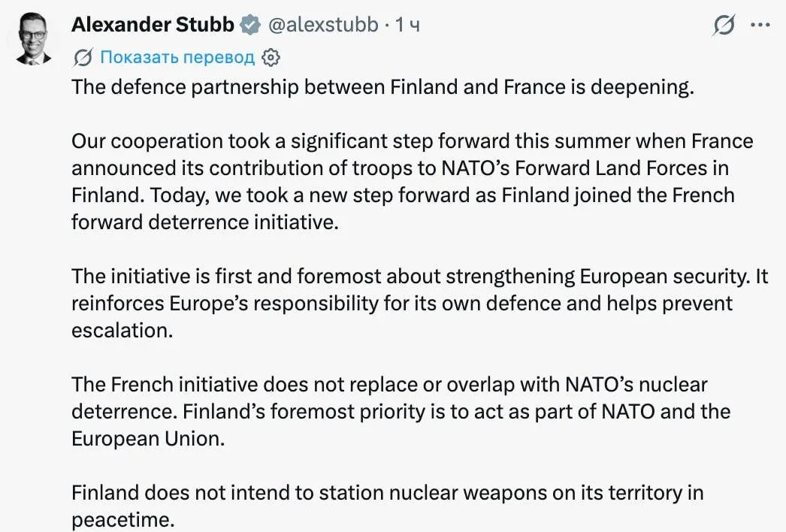This screenshot has height=532, width=786.
Task: Click the line about strengthening European security
Action: coord(419,277)
